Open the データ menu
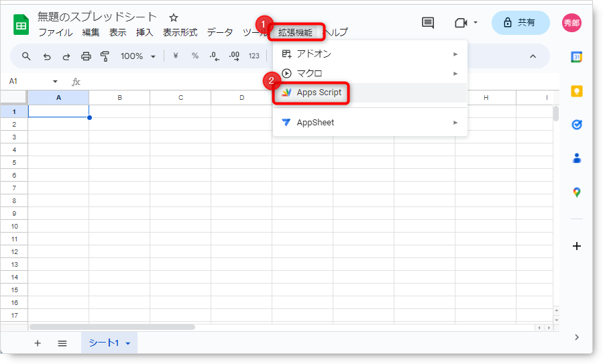This screenshot has width=603, height=364. pos(220,32)
